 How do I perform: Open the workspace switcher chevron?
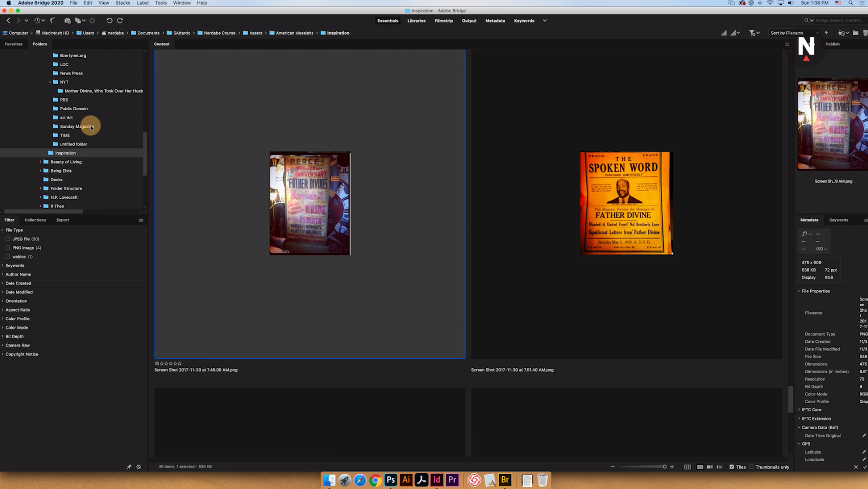545,21
